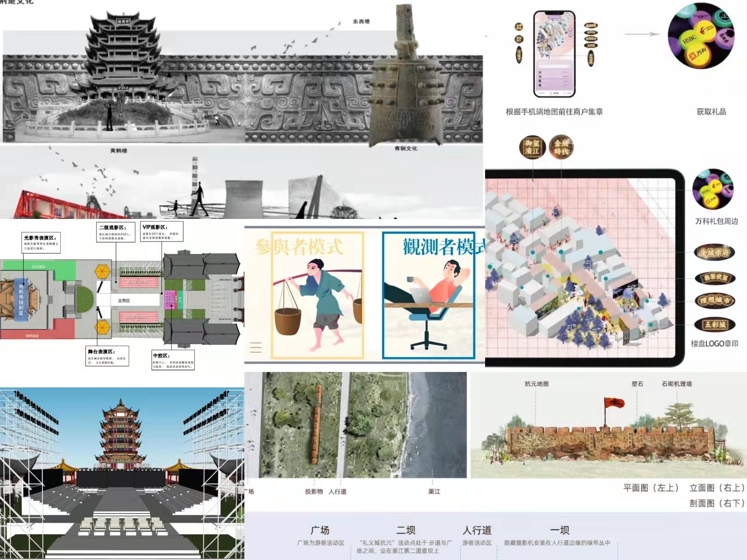This screenshot has width=747, height=560.
Task: Click the 光影秀表演区 callout label
Action: (41, 242)
